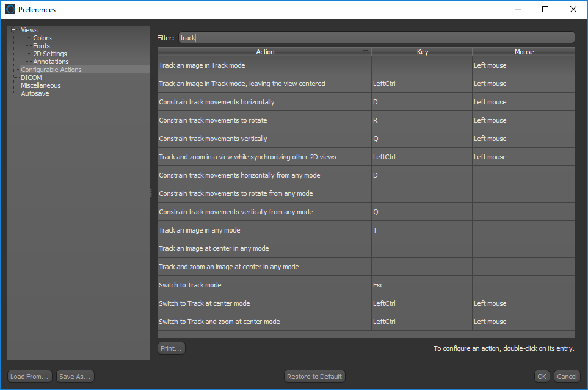
Task: Click the Key column header
Action: pos(422,52)
